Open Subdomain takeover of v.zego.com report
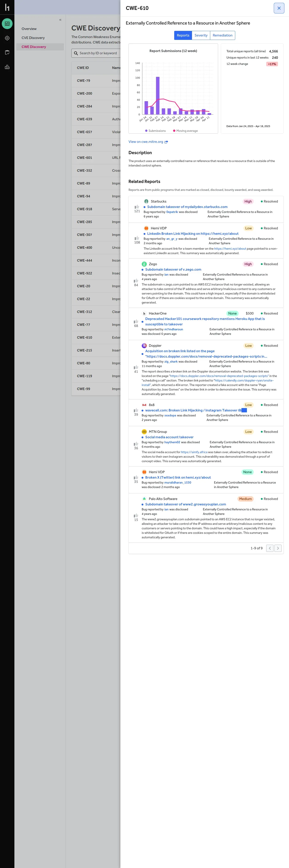This screenshot has width=289, height=868. tap(173, 270)
